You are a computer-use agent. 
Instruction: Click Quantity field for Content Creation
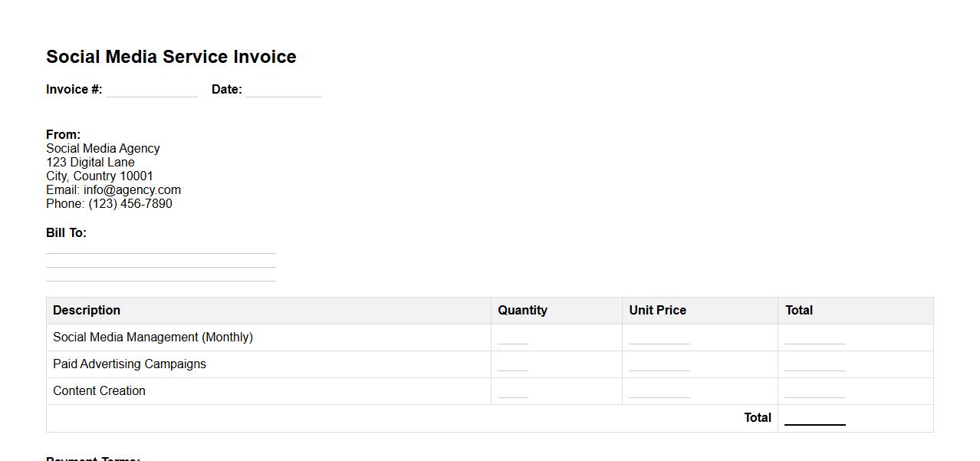tap(512, 391)
